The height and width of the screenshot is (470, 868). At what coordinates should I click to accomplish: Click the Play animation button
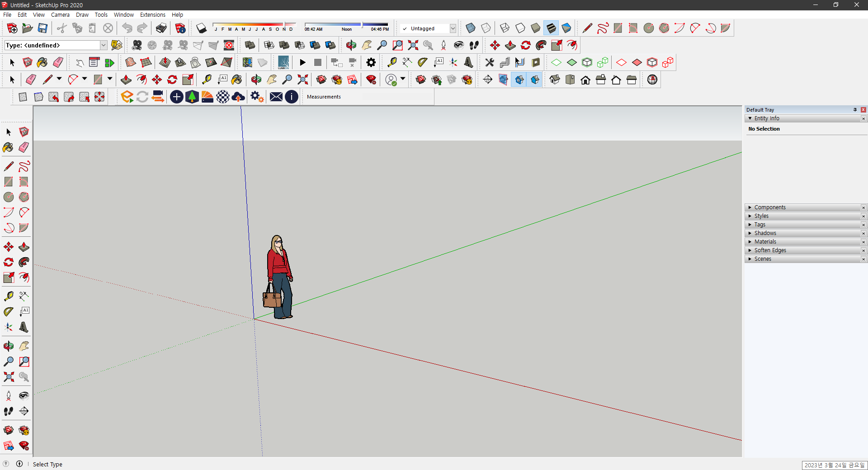click(302, 62)
